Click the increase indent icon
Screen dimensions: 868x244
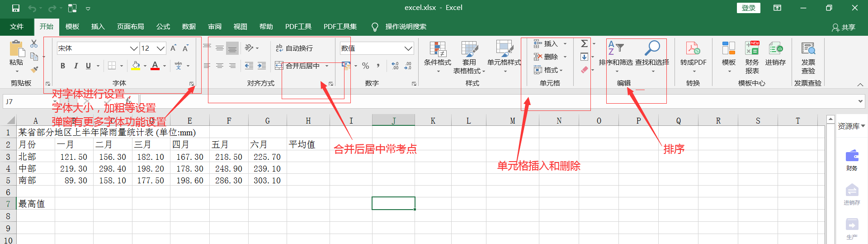[x=262, y=66]
